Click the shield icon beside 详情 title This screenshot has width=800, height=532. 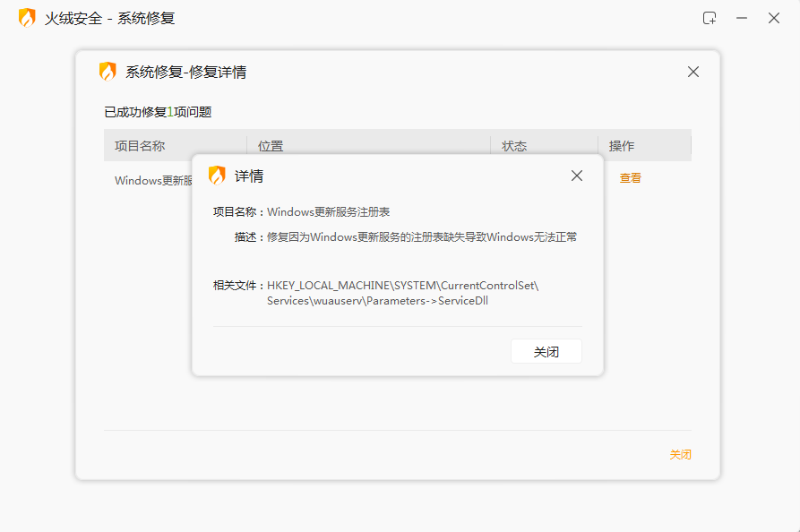pyautogui.click(x=217, y=176)
